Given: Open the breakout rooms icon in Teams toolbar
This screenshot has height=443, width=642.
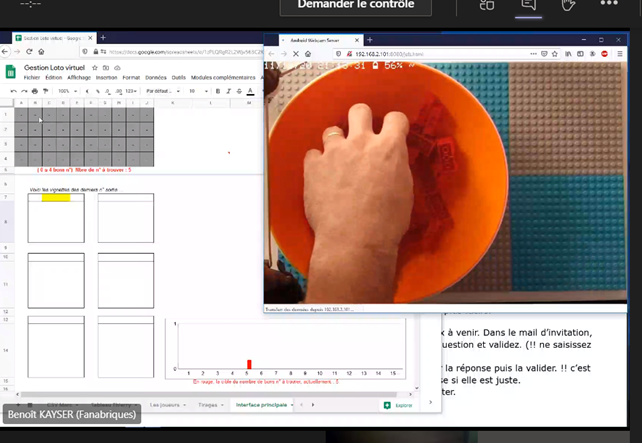Looking at the screenshot, I should 487,5.
